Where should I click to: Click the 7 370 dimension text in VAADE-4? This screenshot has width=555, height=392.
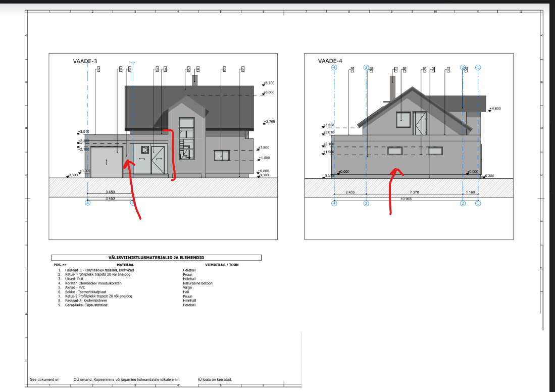tap(414, 192)
